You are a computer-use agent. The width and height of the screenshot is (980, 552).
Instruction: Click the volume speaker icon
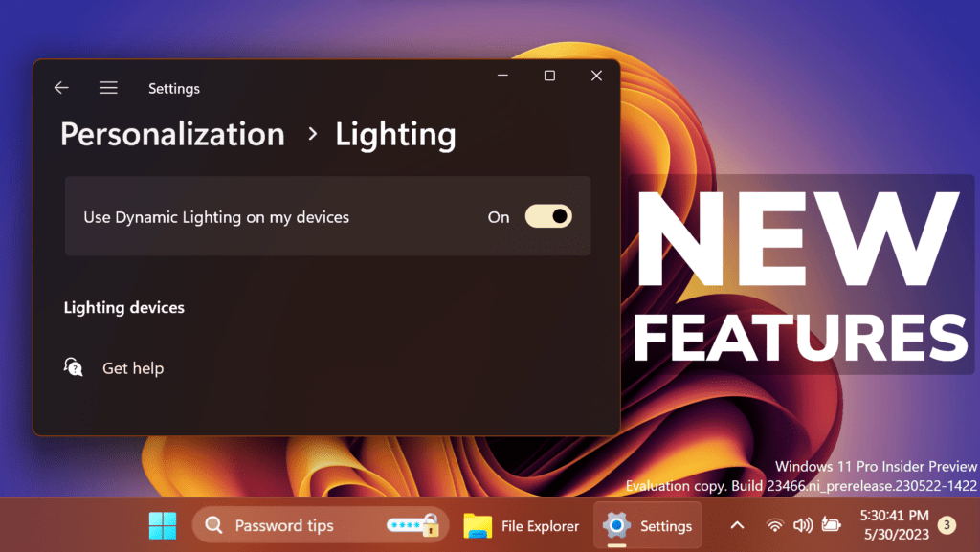[x=803, y=525]
